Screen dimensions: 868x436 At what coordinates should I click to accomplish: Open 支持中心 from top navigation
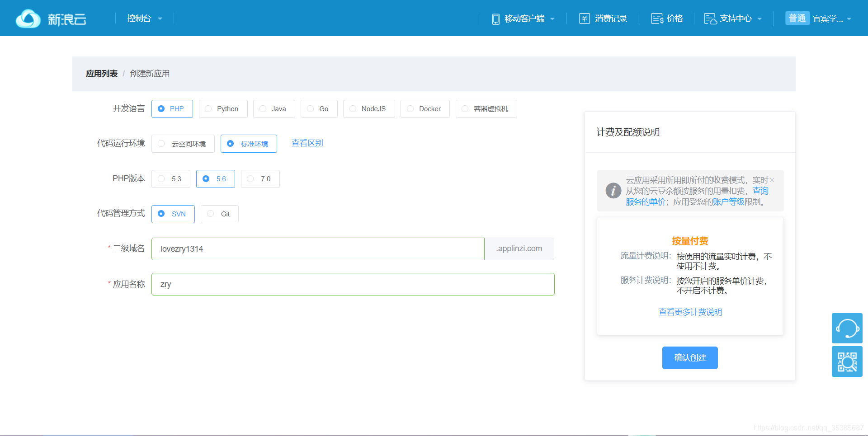point(736,19)
